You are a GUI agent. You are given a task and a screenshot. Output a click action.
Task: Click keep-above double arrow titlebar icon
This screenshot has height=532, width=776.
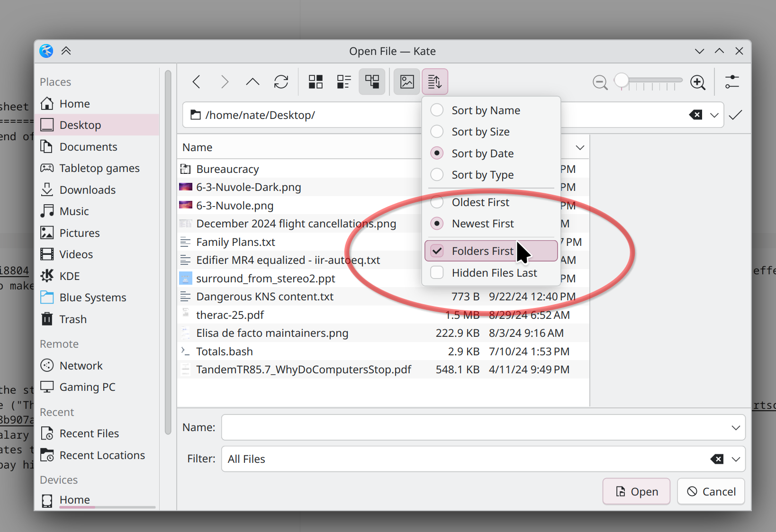click(66, 51)
